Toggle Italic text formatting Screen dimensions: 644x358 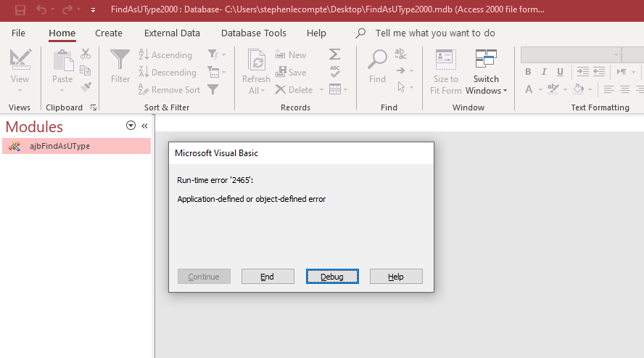tap(544, 72)
